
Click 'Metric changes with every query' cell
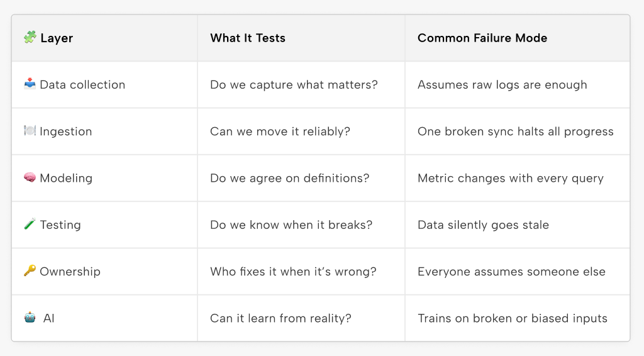[x=511, y=178]
